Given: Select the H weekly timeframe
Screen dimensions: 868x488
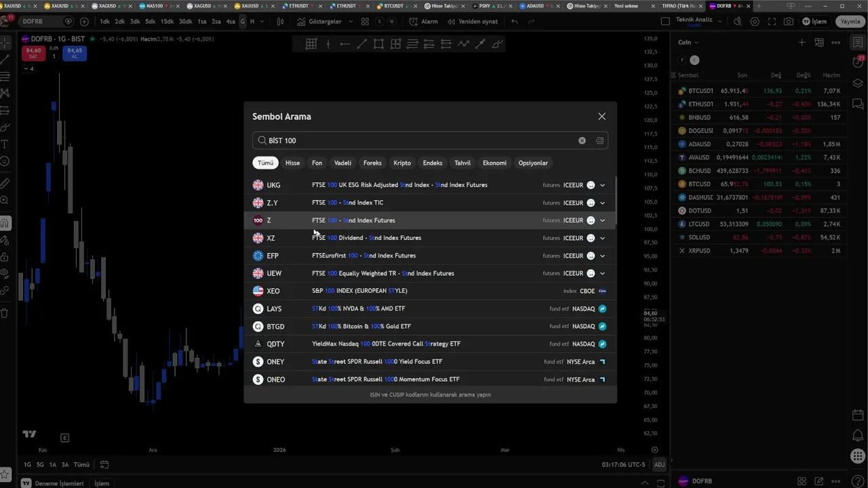Looking at the screenshot, I should [x=252, y=22].
